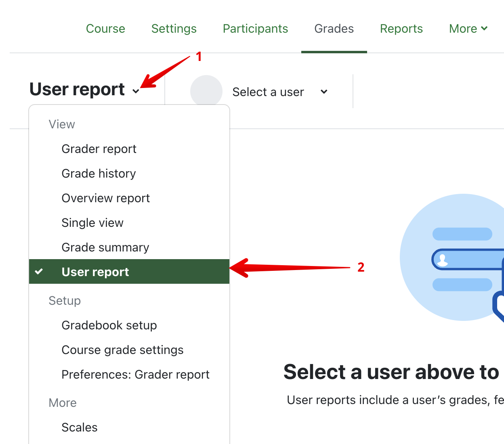This screenshot has width=504, height=444.
Task: Open the Scales option
Action: [80, 427]
